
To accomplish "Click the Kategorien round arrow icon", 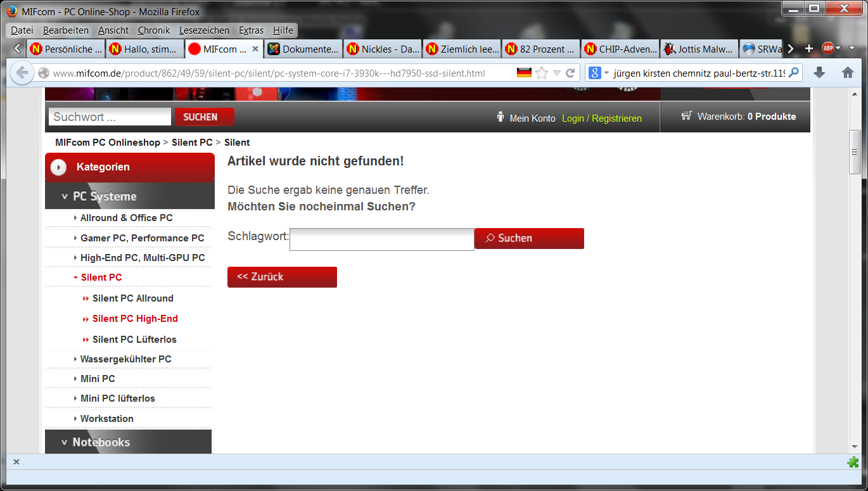I will click(x=58, y=167).
